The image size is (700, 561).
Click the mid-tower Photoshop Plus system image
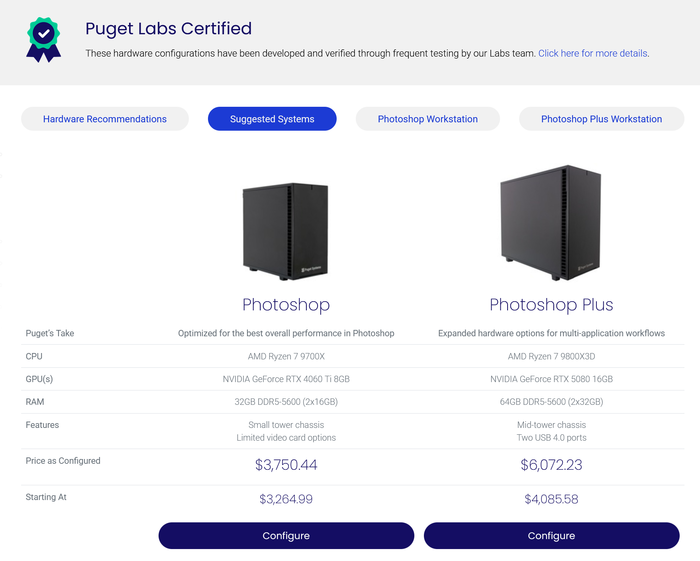coord(551,223)
